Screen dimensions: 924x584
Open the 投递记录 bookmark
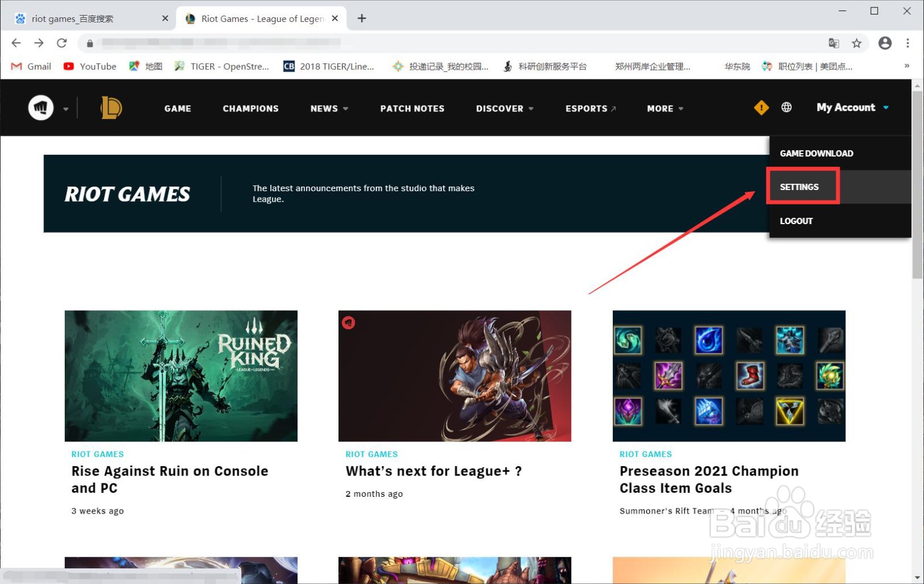(x=441, y=66)
